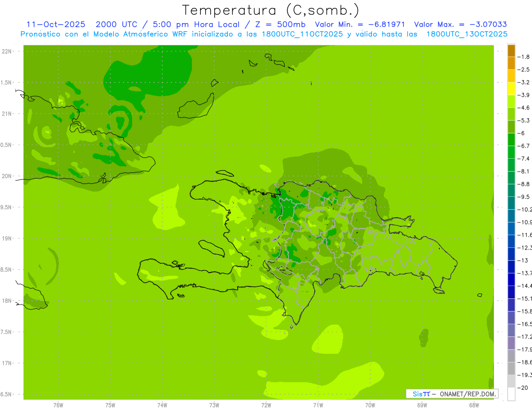This screenshot has height=411, width=532.
Task: Click the ONAMET/REP.DOM. watermark label
Action: pyautogui.click(x=465, y=394)
